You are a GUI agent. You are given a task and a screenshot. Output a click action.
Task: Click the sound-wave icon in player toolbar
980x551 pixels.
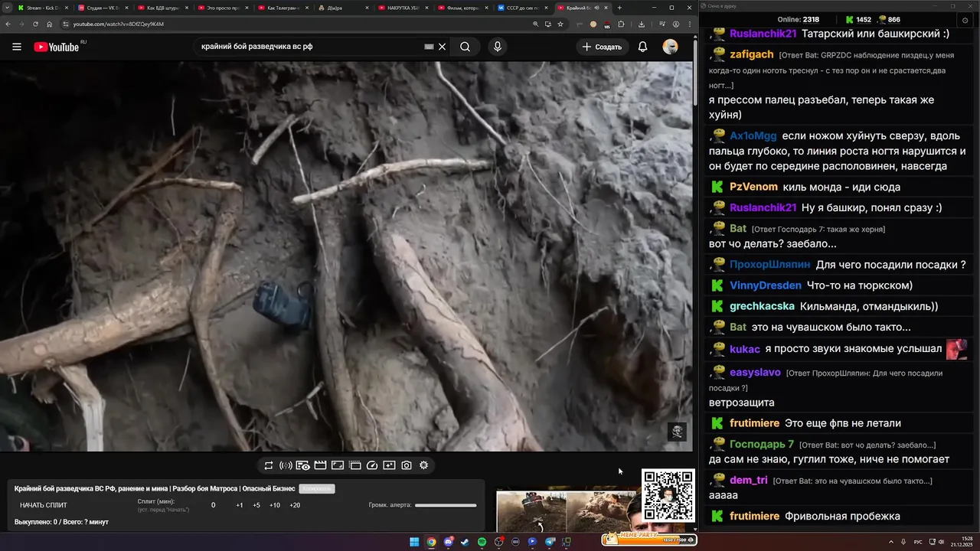[x=286, y=465]
